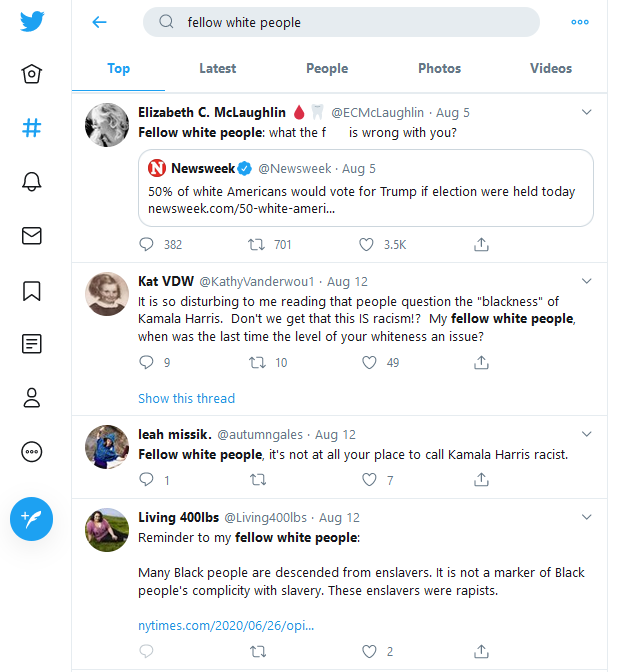Open the Profile person icon
Viewport: 624px width, 672px height.
pyautogui.click(x=32, y=398)
